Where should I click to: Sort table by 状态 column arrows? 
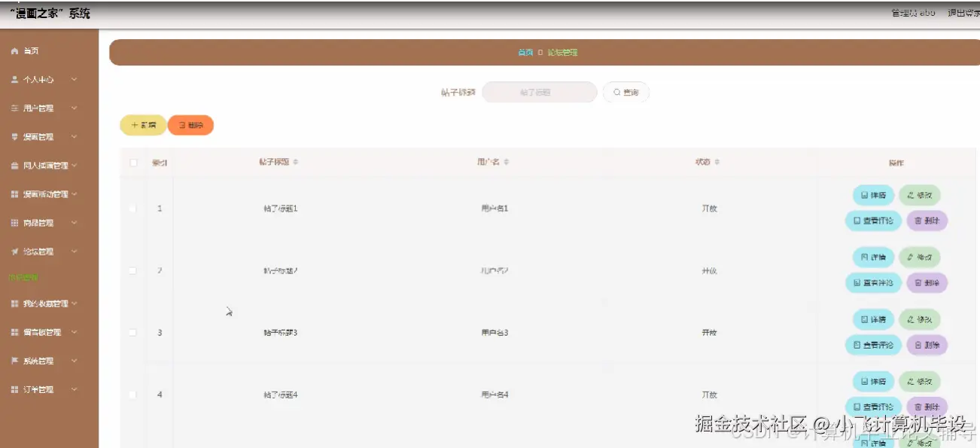pyautogui.click(x=717, y=163)
